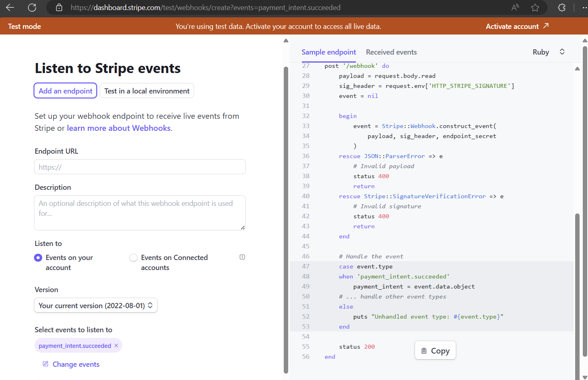
Task: Click the Activate account arrow icon
Action: [x=546, y=26]
